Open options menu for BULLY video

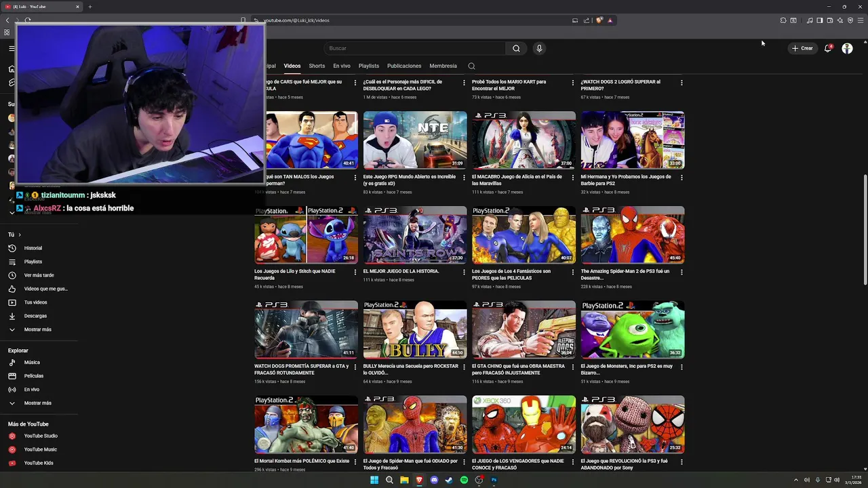pos(464,367)
